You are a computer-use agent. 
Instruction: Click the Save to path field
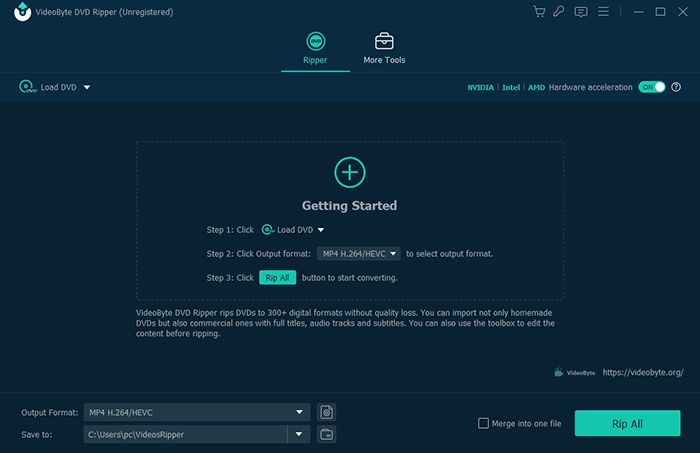pyautogui.click(x=185, y=434)
